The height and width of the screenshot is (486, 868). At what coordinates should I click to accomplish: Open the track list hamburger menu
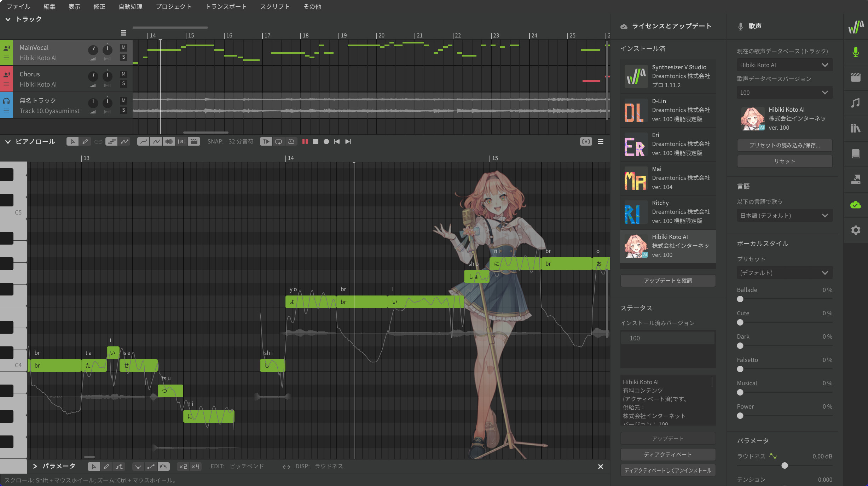(123, 33)
